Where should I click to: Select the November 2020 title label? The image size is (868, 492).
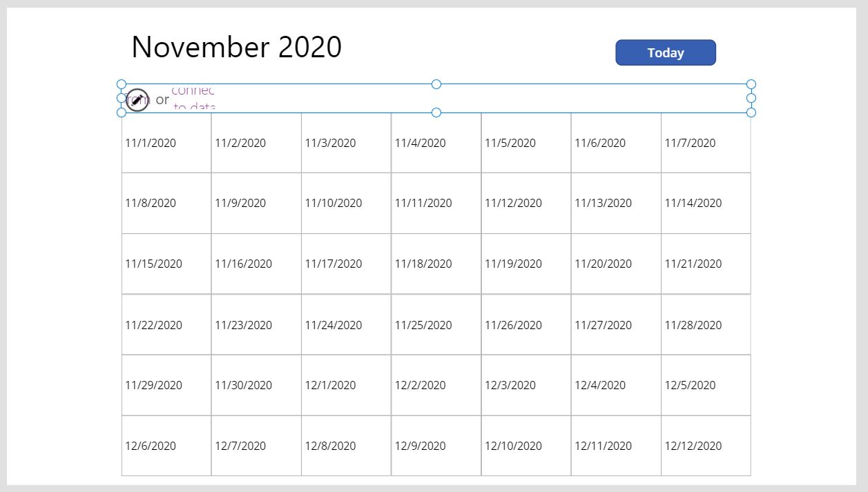(235, 47)
